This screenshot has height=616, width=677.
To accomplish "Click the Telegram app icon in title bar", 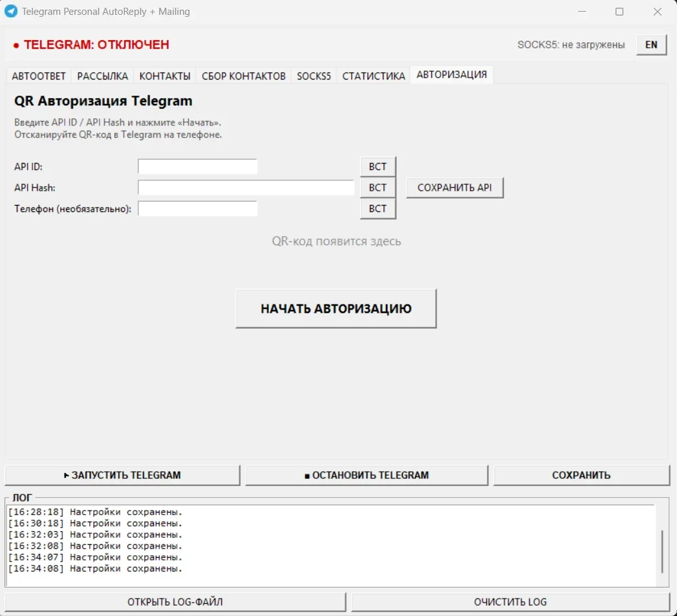I will (11, 11).
